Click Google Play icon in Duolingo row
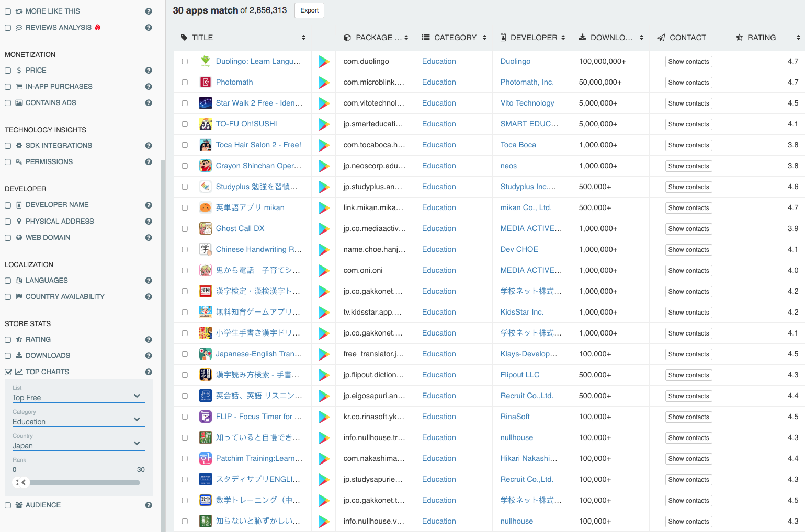This screenshot has height=532, width=805. (324, 62)
